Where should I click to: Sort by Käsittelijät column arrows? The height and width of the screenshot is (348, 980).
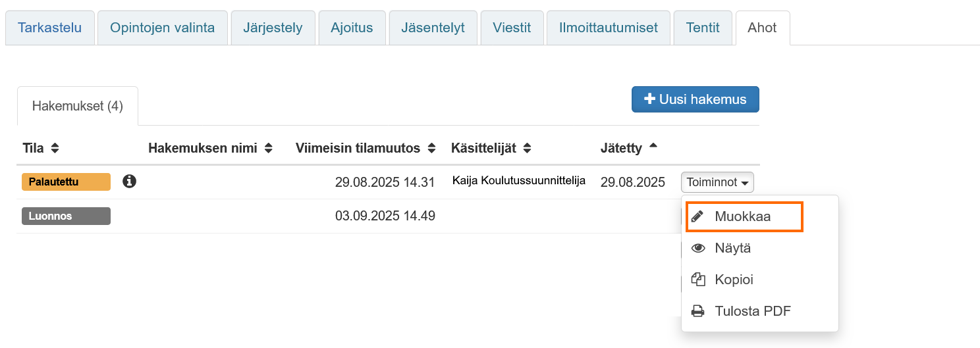(x=528, y=149)
